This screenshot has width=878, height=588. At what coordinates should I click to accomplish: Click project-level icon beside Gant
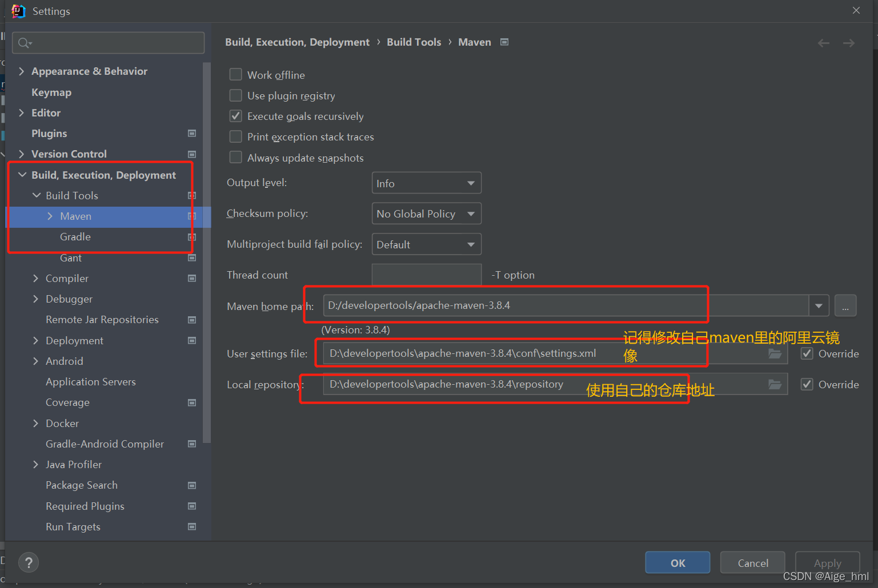[x=192, y=258]
